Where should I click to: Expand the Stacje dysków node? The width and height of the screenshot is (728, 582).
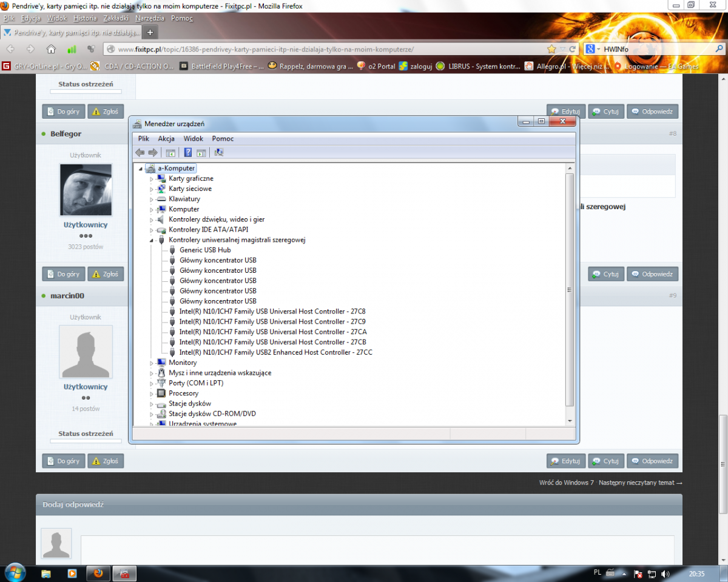[x=152, y=404]
